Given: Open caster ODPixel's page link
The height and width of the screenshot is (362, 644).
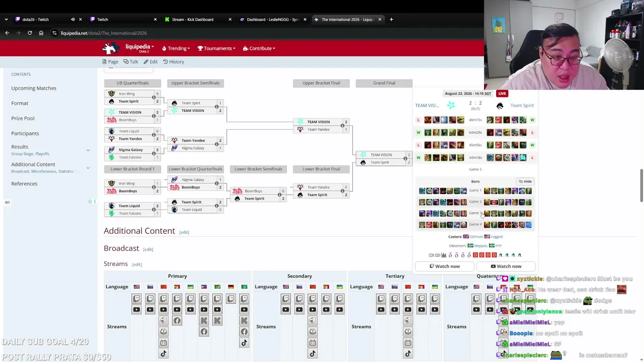Looking at the screenshot, I should tap(476, 237).
